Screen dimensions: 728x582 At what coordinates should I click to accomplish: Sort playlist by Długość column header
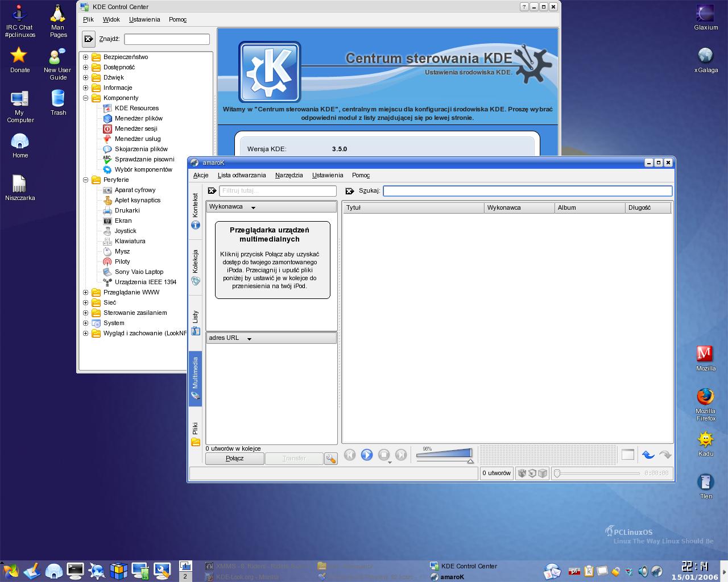648,207
